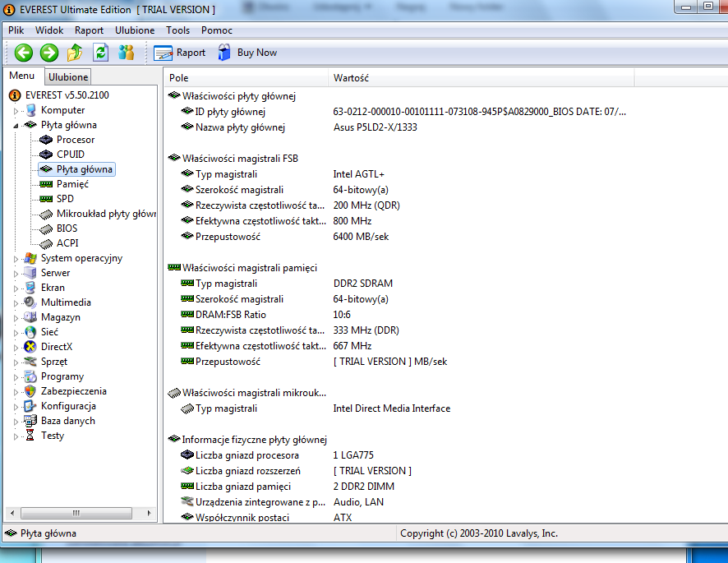Click the Ekran display icon
The height and width of the screenshot is (563, 728).
[x=30, y=288]
